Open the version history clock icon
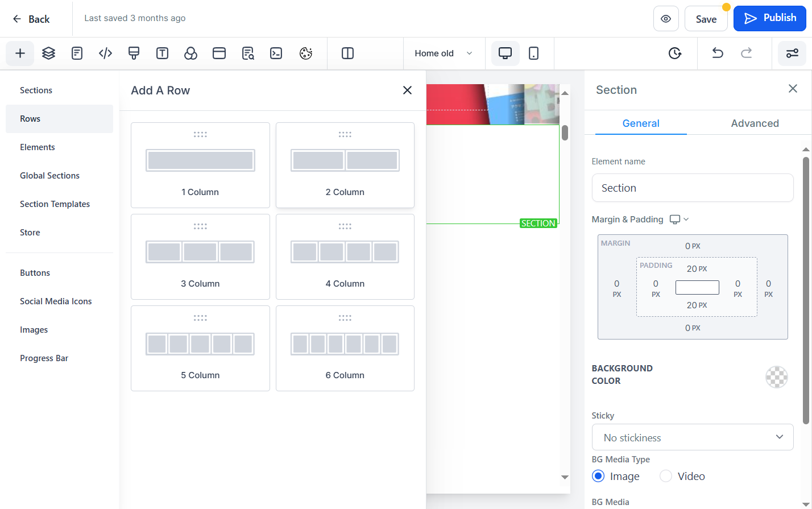Image resolution: width=812 pixels, height=509 pixels. point(675,53)
